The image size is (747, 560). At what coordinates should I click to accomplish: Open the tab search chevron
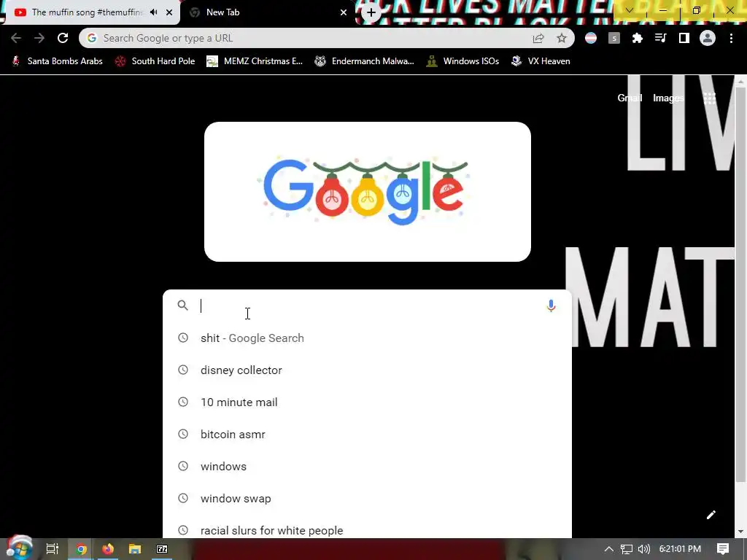click(630, 10)
